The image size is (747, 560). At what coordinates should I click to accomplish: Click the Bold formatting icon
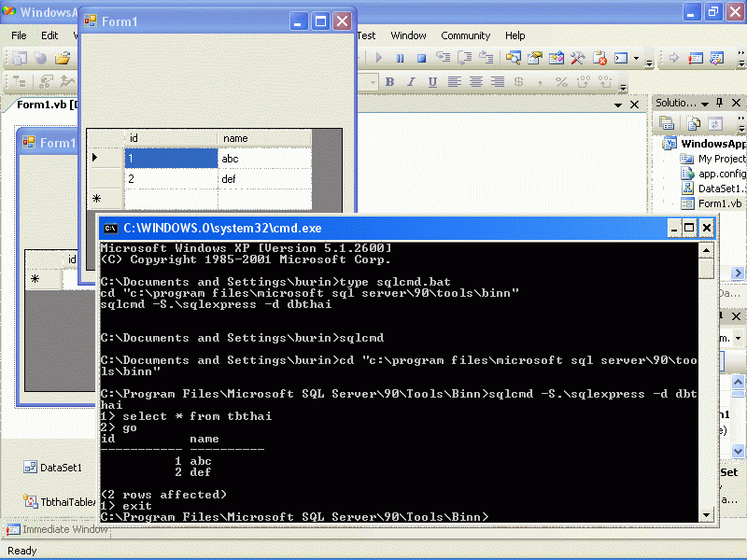coord(389,82)
